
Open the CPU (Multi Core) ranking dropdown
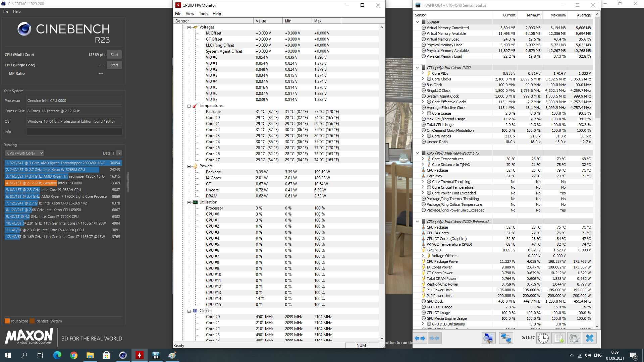click(x=24, y=153)
